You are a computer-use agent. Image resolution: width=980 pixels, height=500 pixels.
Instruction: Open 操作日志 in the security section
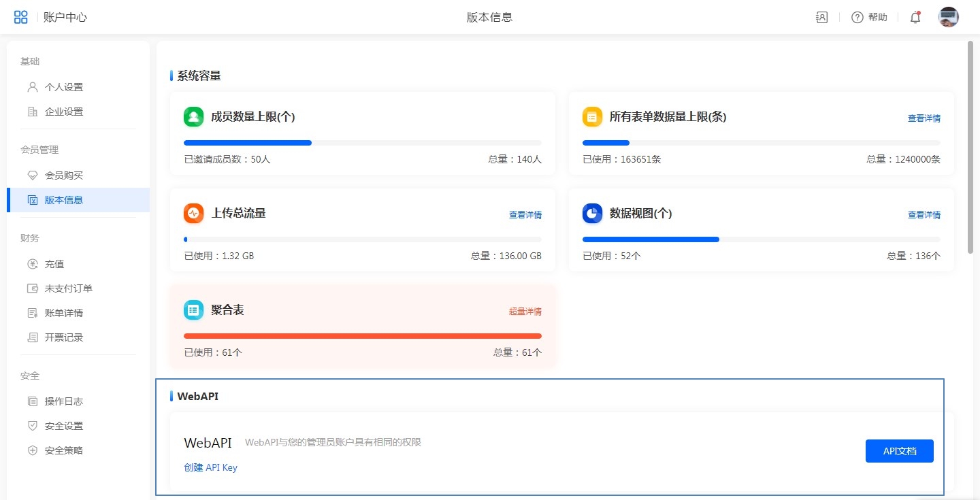click(63, 401)
